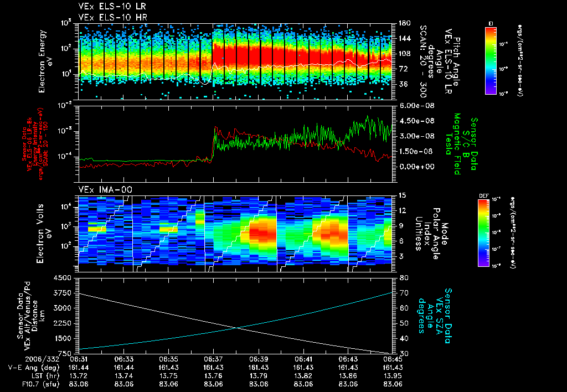
Task: Click the SZA axis tick 80
Action: click(404, 278)
